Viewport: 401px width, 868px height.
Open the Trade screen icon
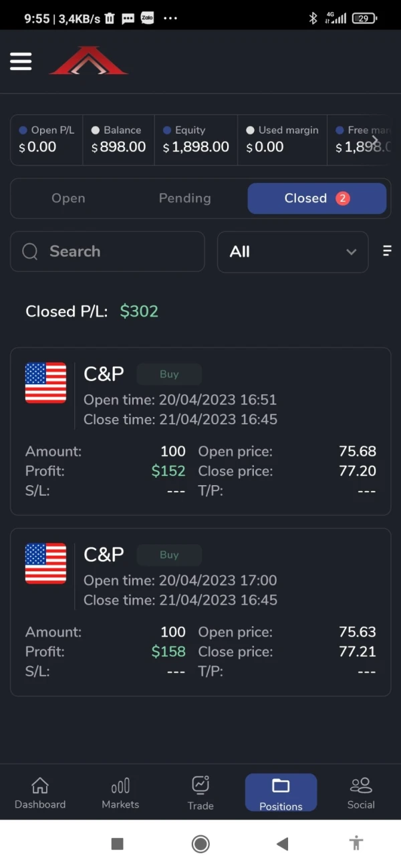point(200,785)
